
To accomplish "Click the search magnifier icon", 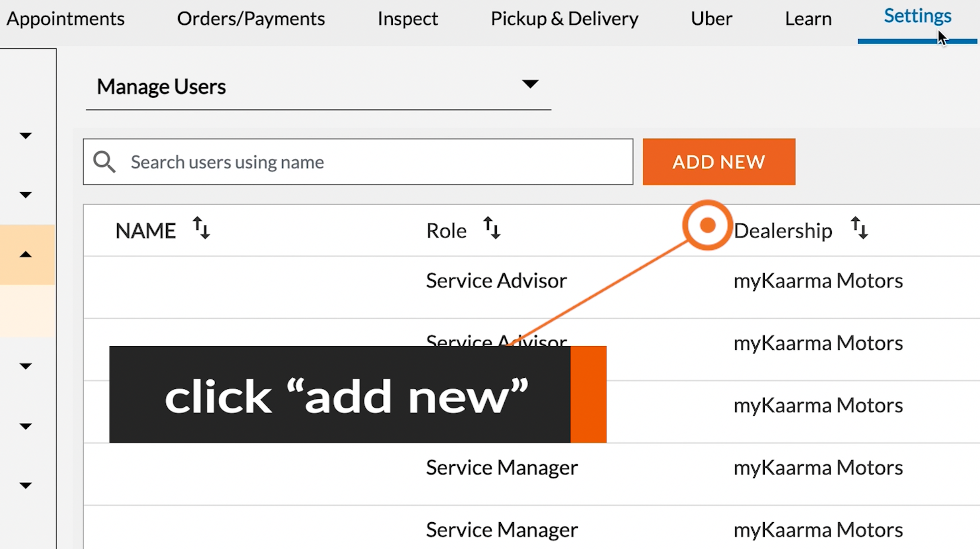I will (104, 162).
